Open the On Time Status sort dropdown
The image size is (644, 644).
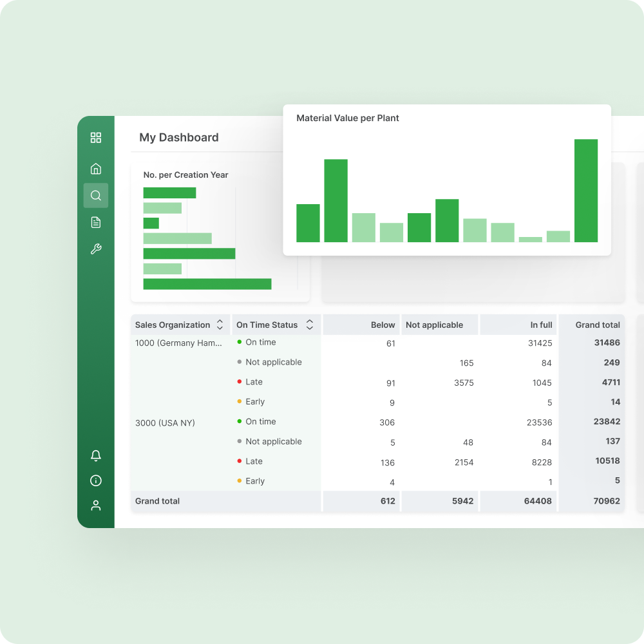point(310,325)
